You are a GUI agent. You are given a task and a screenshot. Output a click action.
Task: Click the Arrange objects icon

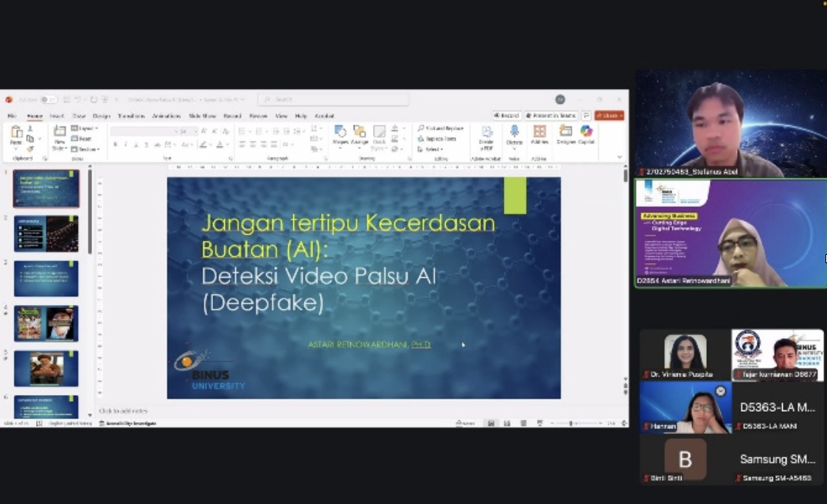click(x=360, y=135)
